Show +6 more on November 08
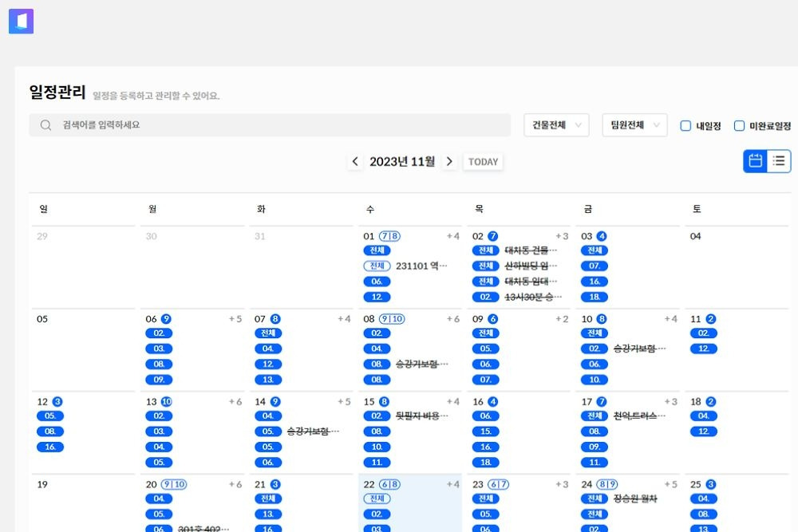 tap(453, 319)
